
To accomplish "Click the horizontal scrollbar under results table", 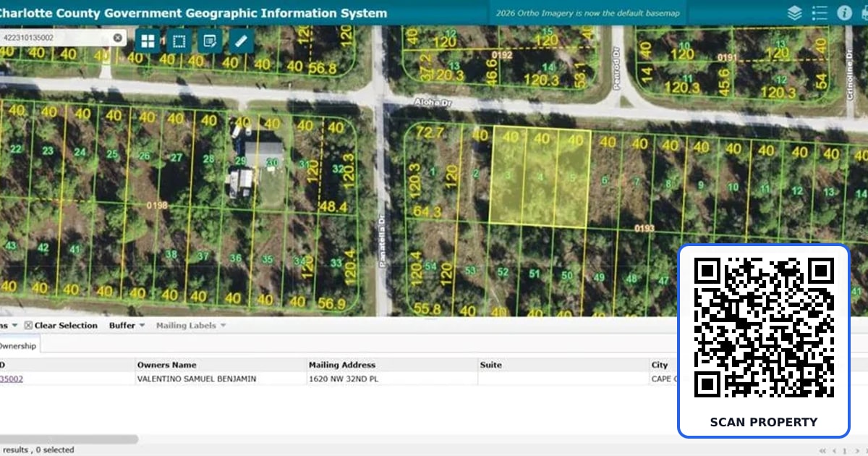I will pyautogui.click(x=69, y=439).
